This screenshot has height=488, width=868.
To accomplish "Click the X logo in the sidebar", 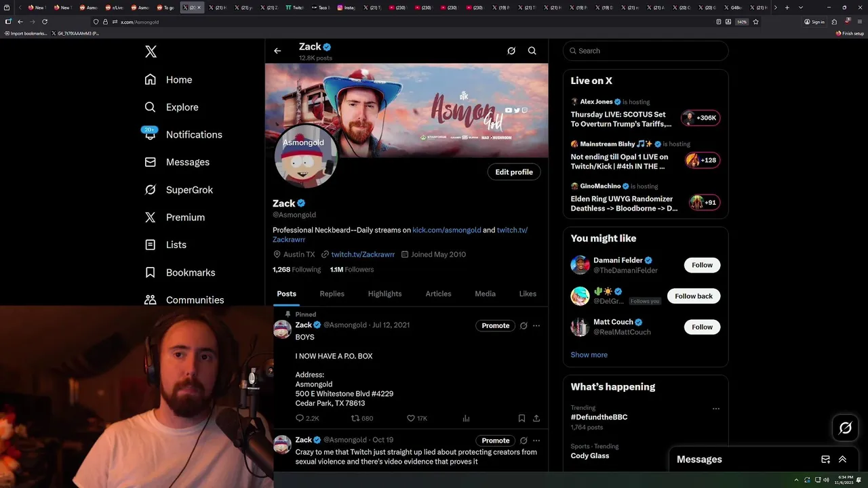I will click(x=151, y=52).
